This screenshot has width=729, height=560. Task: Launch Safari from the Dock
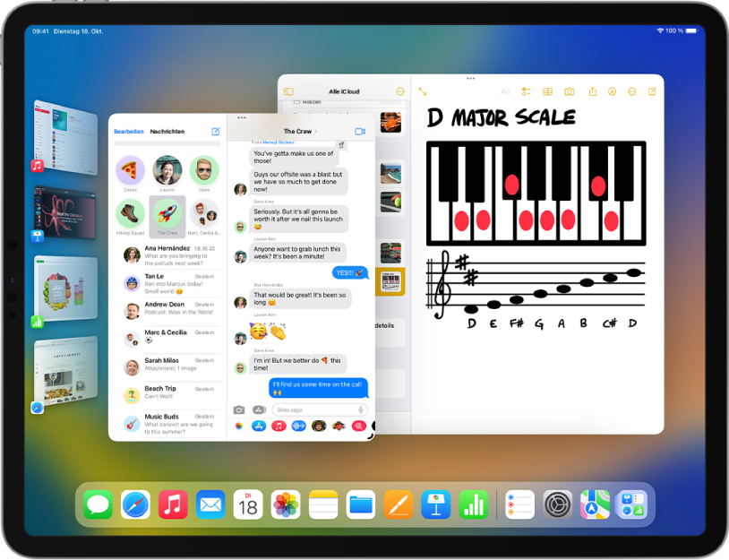[x=134, y=504]
